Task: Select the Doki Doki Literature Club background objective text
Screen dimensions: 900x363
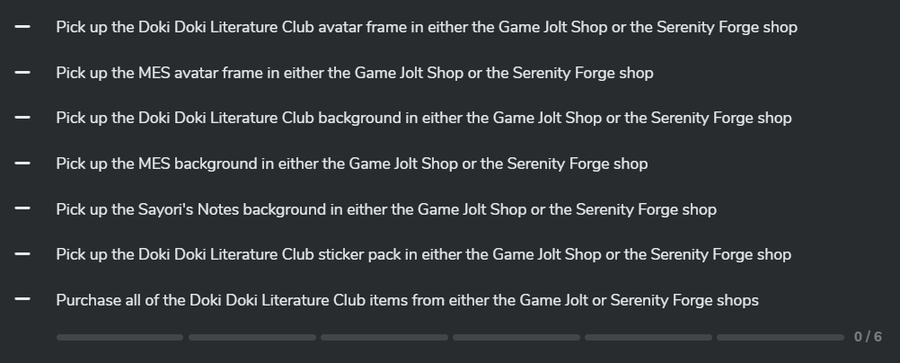Action: click(x=424, y=118)
